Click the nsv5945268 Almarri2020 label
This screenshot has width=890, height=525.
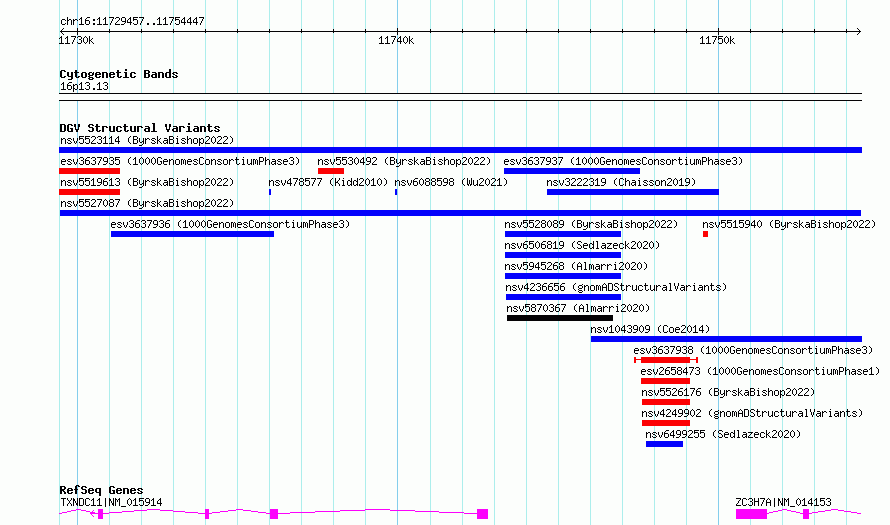576,266
